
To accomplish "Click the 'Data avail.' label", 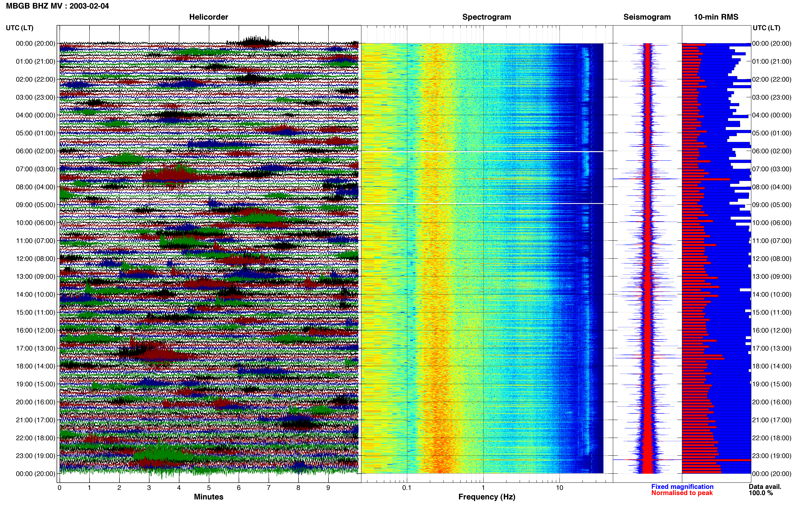I will click(765, 486).
